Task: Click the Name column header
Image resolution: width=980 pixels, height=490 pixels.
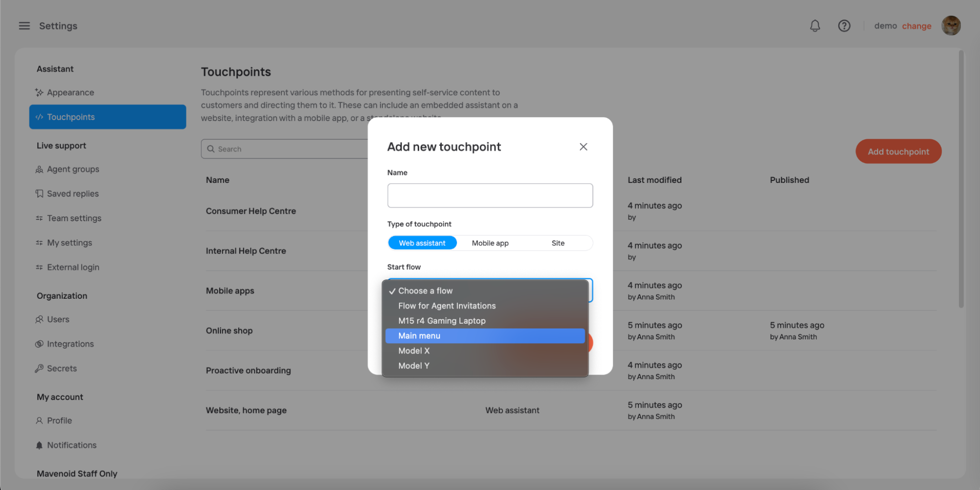Action: click(x=218, y=180)
